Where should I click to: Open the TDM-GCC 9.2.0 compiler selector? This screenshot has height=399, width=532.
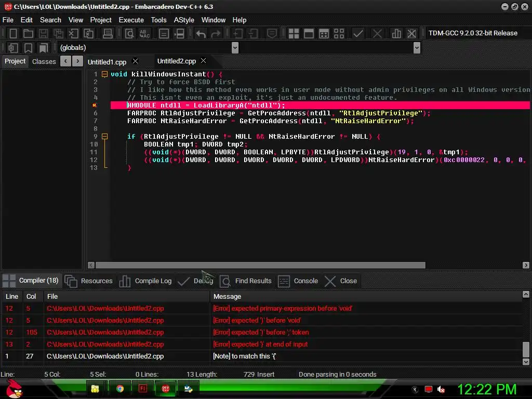pyautogui.click(x=477, y=33)
